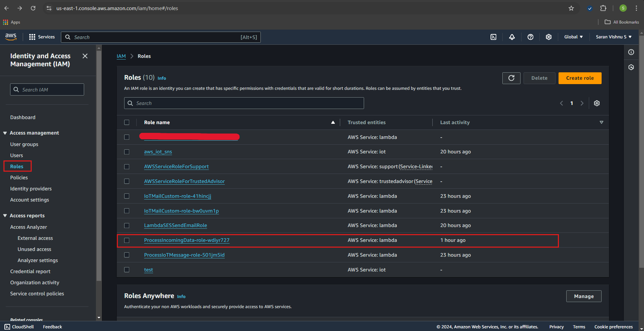Click the roles search filter field
This screenshot has width=644, height=331.
tap(244, 103)
